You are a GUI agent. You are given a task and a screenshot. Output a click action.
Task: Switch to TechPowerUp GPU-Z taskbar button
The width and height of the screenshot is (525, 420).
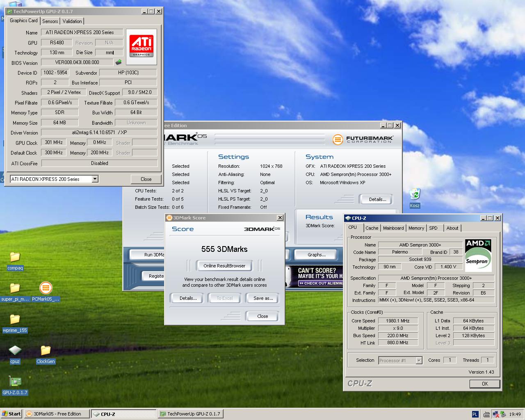(x=191, y=414)
